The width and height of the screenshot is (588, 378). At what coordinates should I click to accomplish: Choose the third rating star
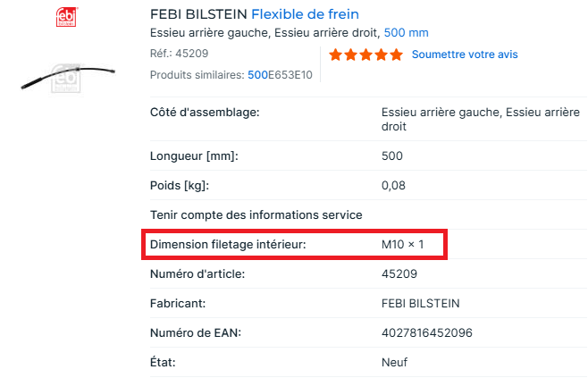coord(365,55)
